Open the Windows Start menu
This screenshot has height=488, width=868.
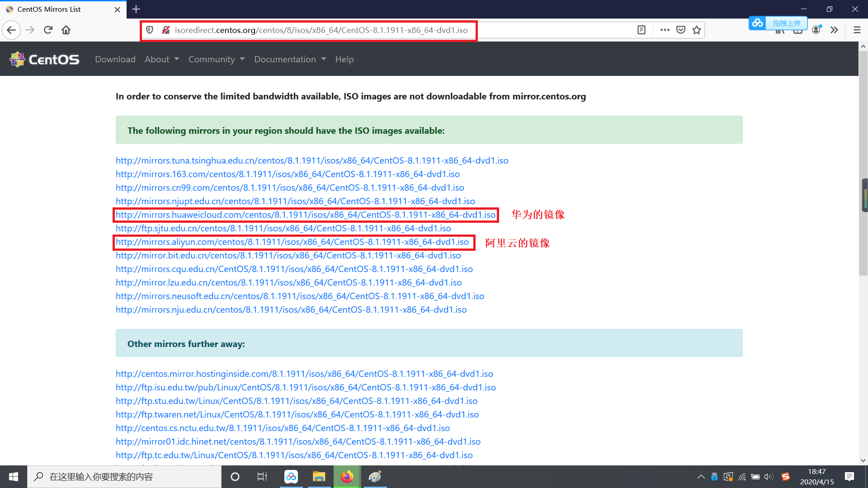tap(14, 477)
